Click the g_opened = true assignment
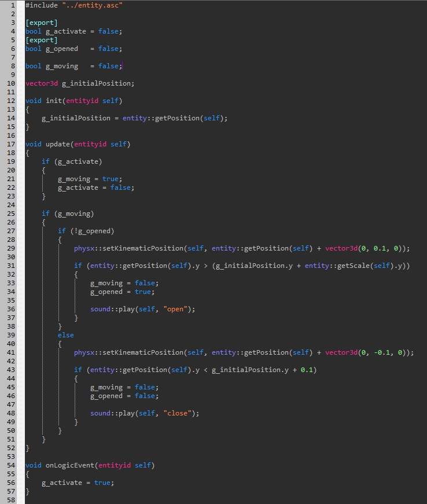The height and width of the screenshot is (504, 427). pyautogui.click(x=123, y=292)
